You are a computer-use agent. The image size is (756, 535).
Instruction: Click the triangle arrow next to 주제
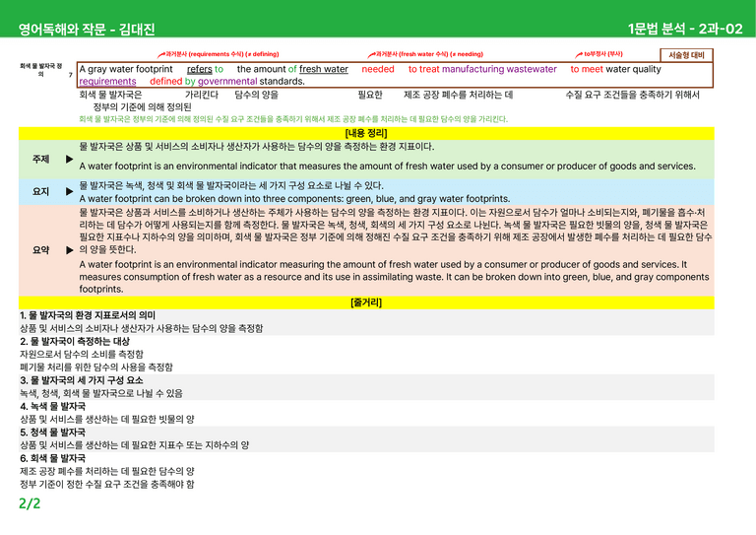click(x=70, y=160)
